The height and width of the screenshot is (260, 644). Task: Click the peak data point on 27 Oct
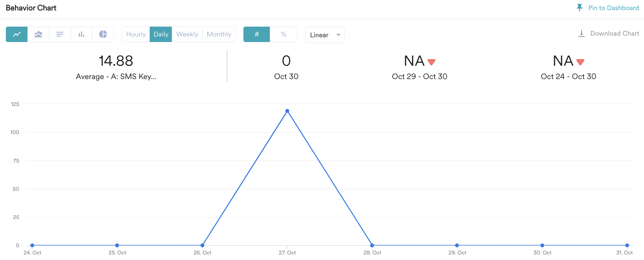click(287, 111)
